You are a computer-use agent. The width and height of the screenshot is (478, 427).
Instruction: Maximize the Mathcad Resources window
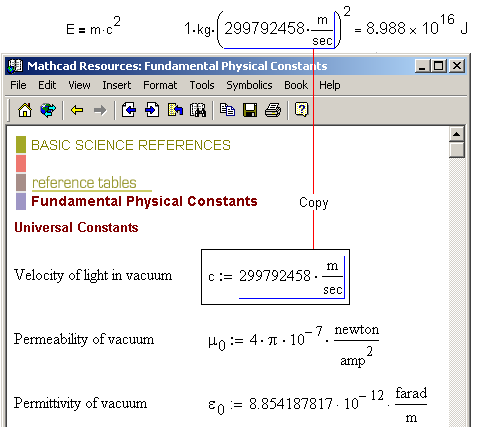tap(438, 66)
